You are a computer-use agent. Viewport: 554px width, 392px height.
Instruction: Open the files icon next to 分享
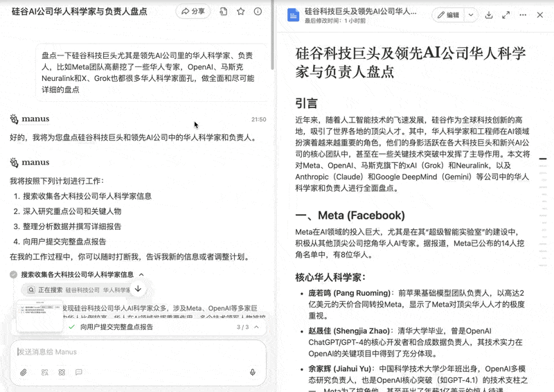coord(223,11)
